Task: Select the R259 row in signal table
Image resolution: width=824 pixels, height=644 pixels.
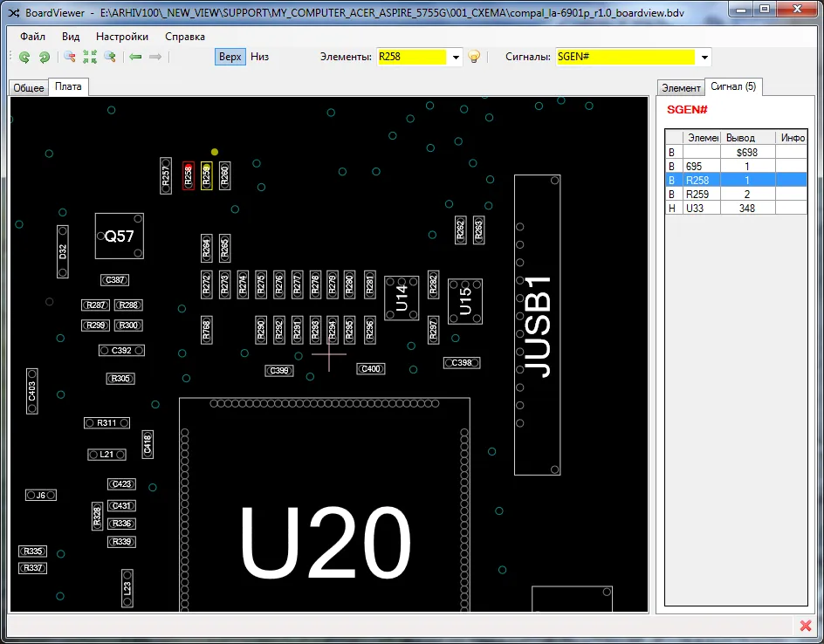Action: [x=736, y=194]
